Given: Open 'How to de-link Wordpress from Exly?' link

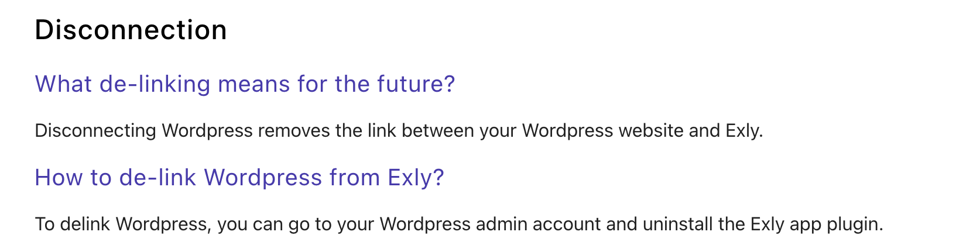Looking at the screenshot, I should click(x=239, y=178).
